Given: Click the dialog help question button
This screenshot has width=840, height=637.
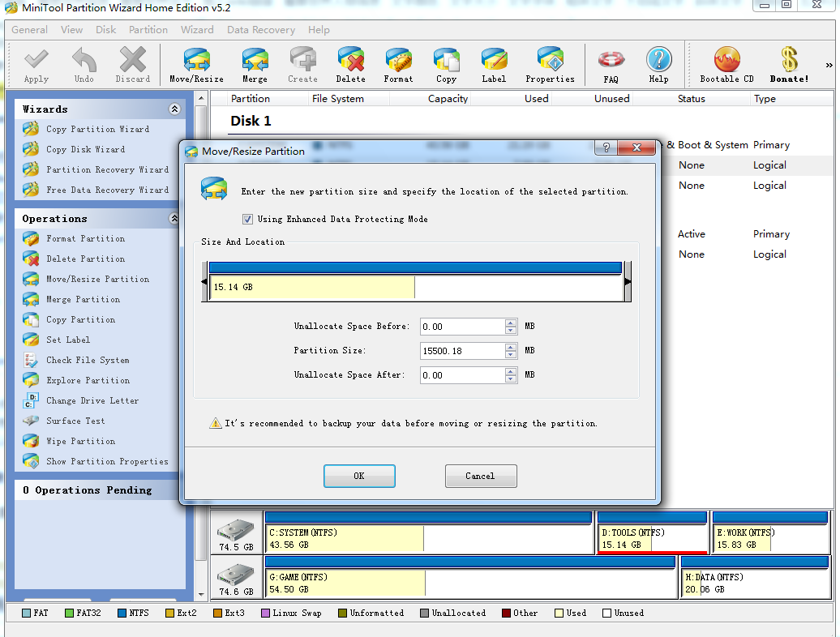Looking at the screenshot, I should point(606,147).
